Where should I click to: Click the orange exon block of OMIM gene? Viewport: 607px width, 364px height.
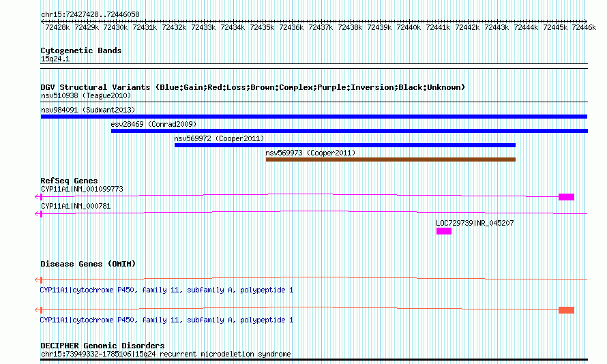tap(566, 310)
